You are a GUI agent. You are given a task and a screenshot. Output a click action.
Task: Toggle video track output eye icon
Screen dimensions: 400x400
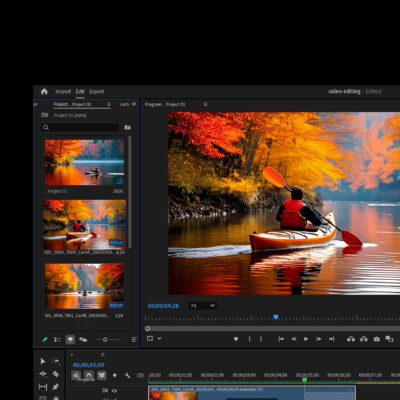point(114,391)
